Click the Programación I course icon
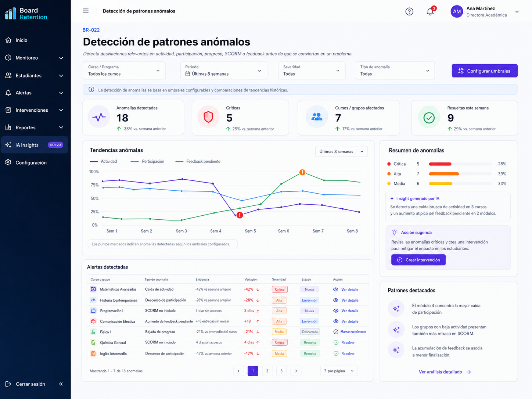This screenshot has height=399, width=532. click(93, 311)
